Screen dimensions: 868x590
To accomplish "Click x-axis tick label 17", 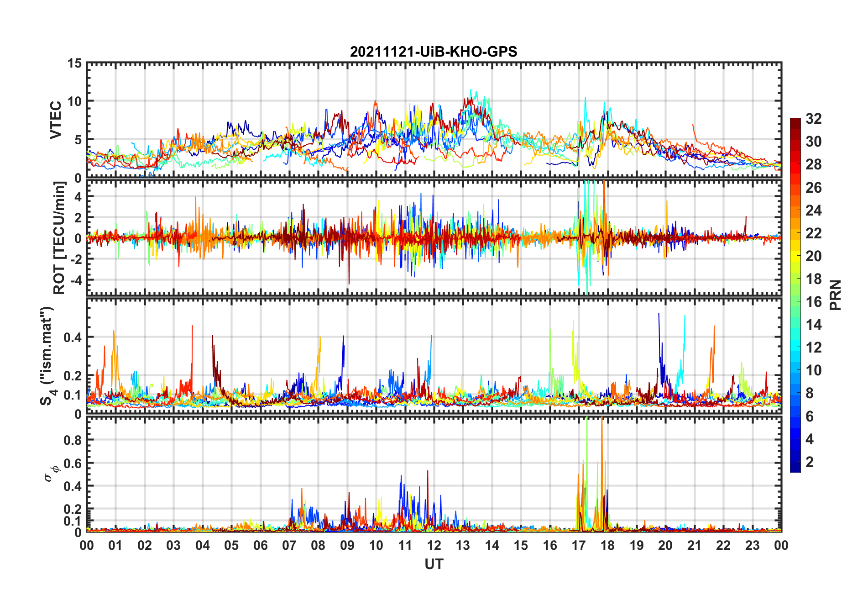I will pyautogui.click(x=578, y=545).
